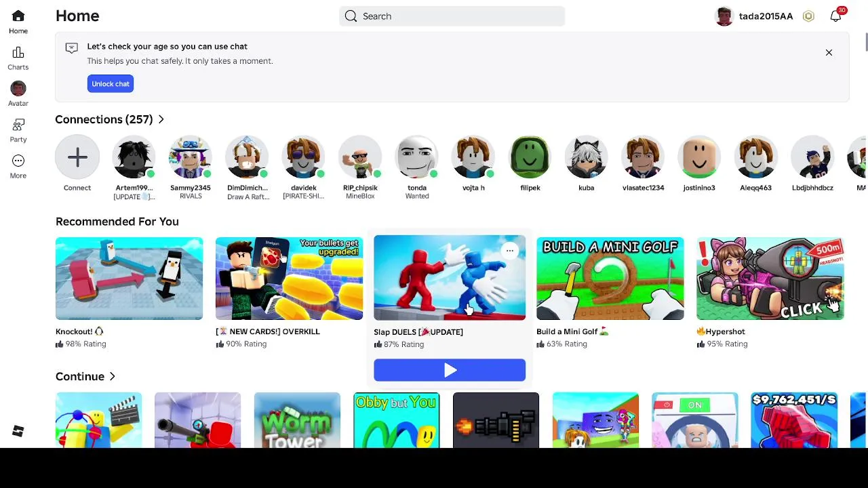This screenshot has height=488, width=868.
Task: Open RIP_chipsik friend avatar
Action: click(x=360, y=157)
